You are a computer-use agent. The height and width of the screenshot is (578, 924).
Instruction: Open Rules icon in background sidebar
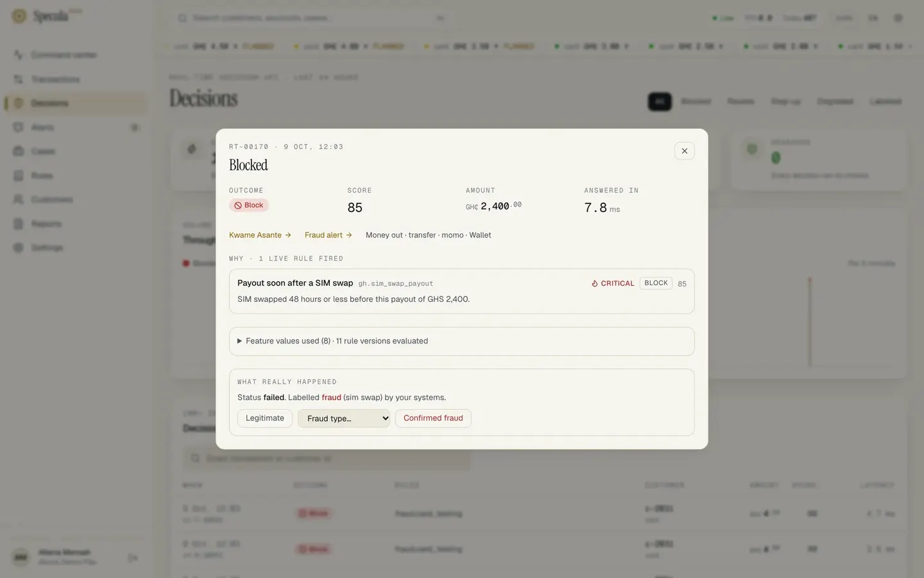18,175
